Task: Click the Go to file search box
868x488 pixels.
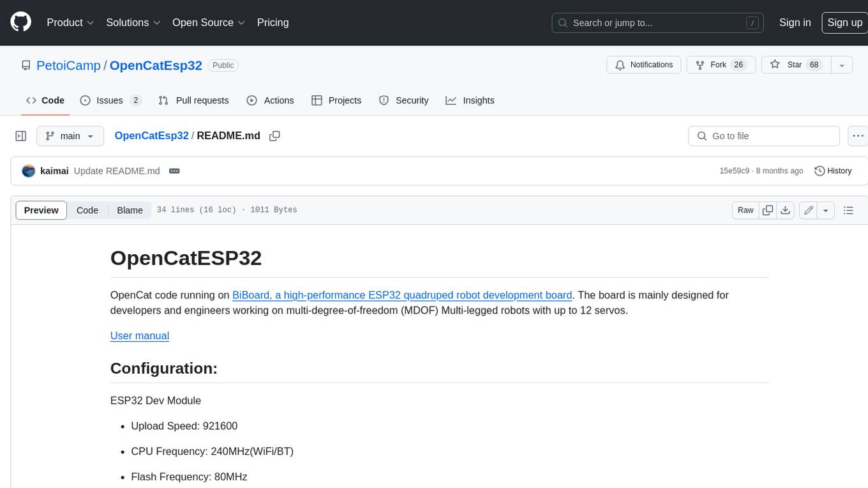Action: [x=764, y=136]
